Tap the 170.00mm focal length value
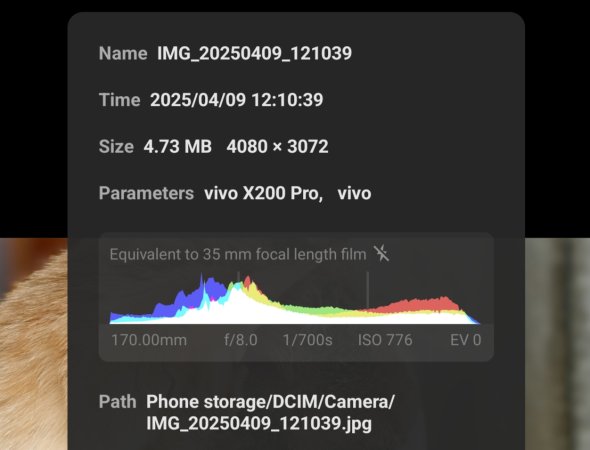Image resolution: width=590 pixels, height=450 pixels. (149, 340)
